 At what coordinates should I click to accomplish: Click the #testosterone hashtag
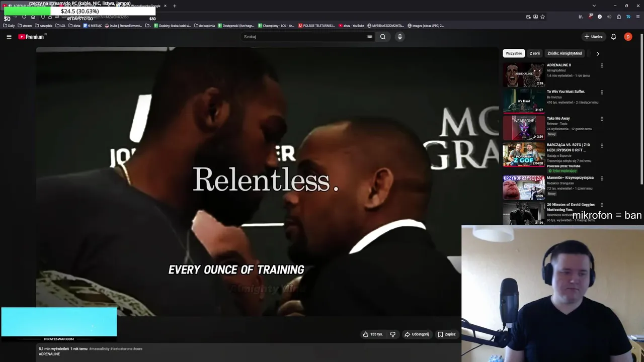click(121, 349)
